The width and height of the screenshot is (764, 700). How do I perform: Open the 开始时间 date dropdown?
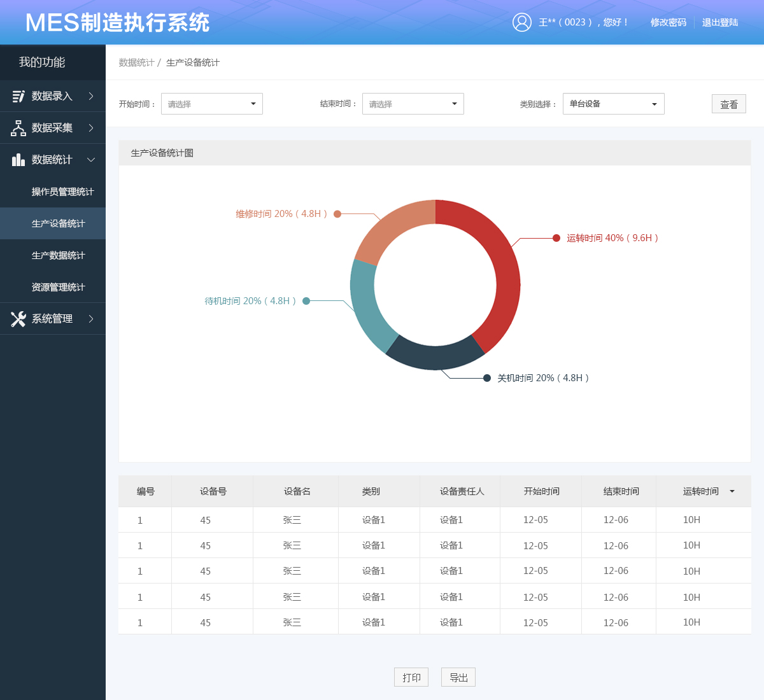click(x=211, y=103)
